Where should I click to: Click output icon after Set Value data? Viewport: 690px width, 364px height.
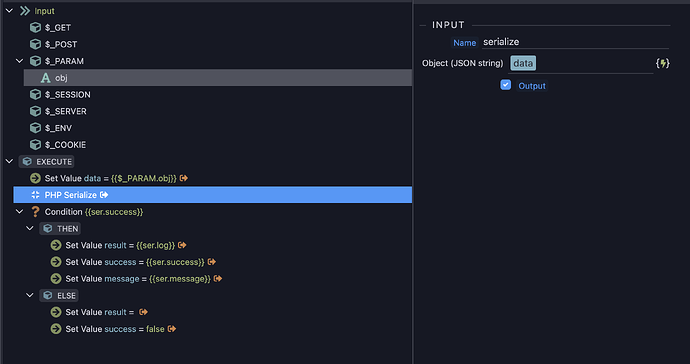click(184, 178)
